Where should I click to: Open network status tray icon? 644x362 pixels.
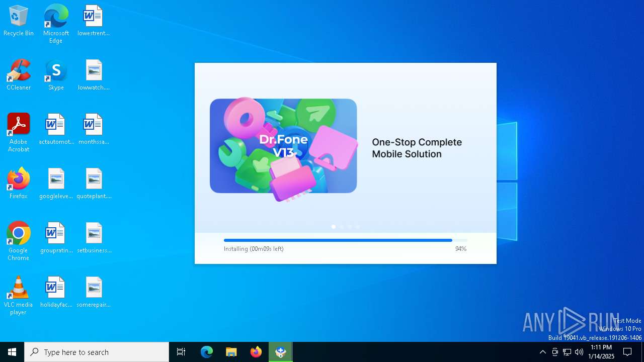[567, 352]
